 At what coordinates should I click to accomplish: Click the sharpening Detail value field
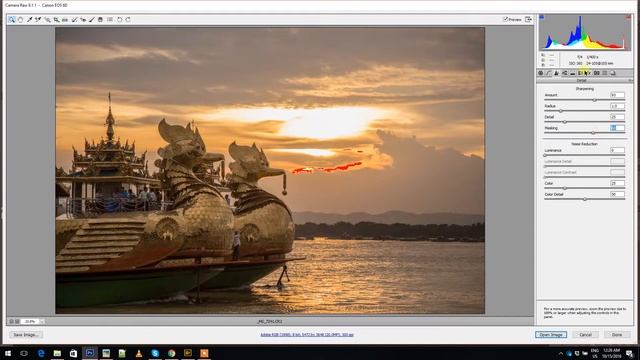(x=617, y=117)
